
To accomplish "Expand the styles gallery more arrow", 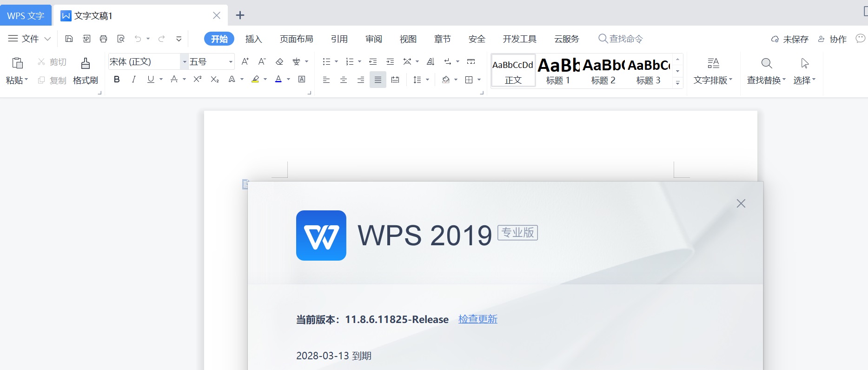I will tap(678, 83).
